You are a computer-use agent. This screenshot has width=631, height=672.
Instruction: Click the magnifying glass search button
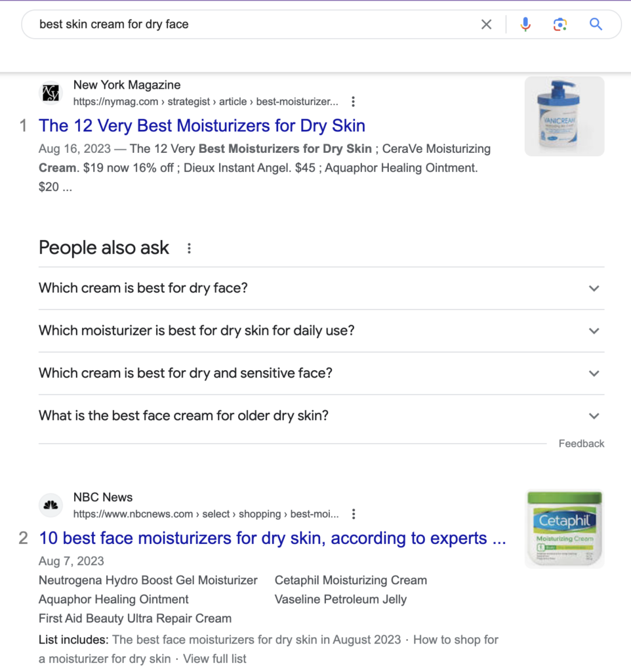click(596, 25)
